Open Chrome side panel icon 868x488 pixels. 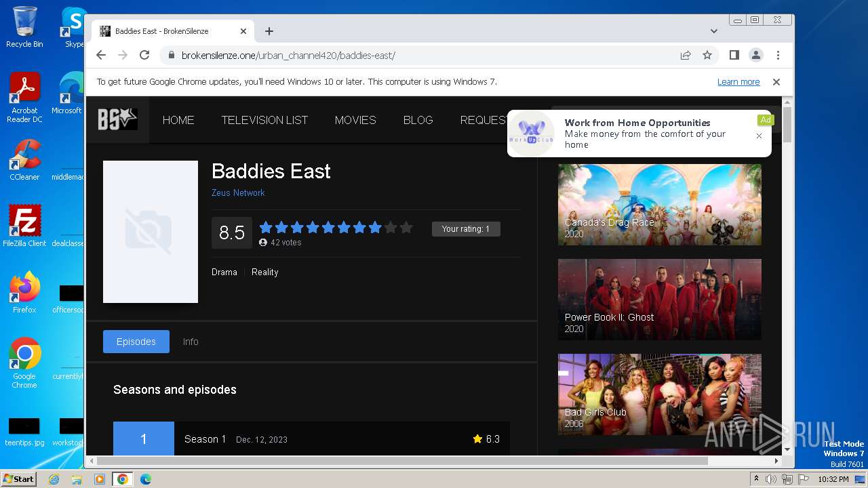tap(734, 55)
